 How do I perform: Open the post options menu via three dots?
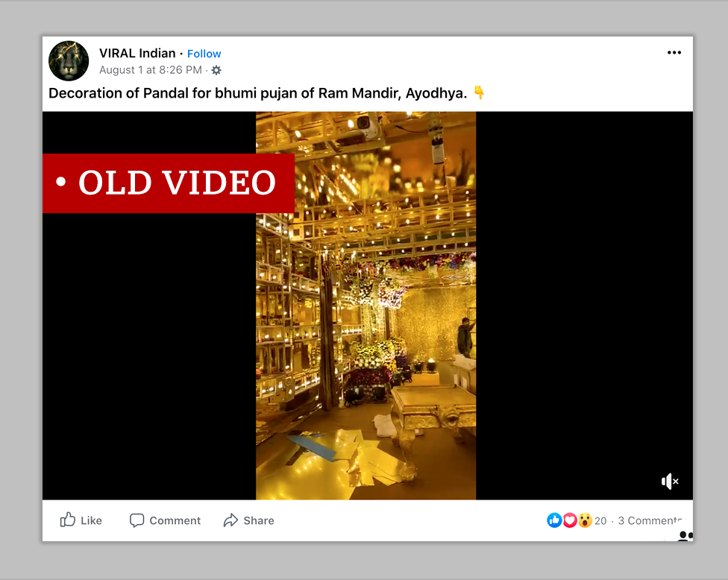click(674, 52)
